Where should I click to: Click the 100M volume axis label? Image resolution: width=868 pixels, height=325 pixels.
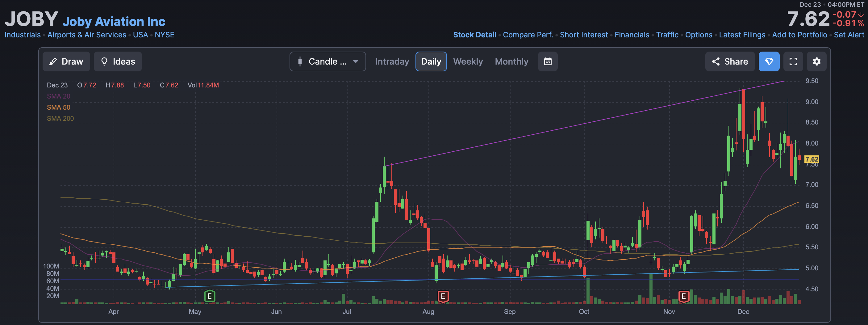tap(51, 266)
